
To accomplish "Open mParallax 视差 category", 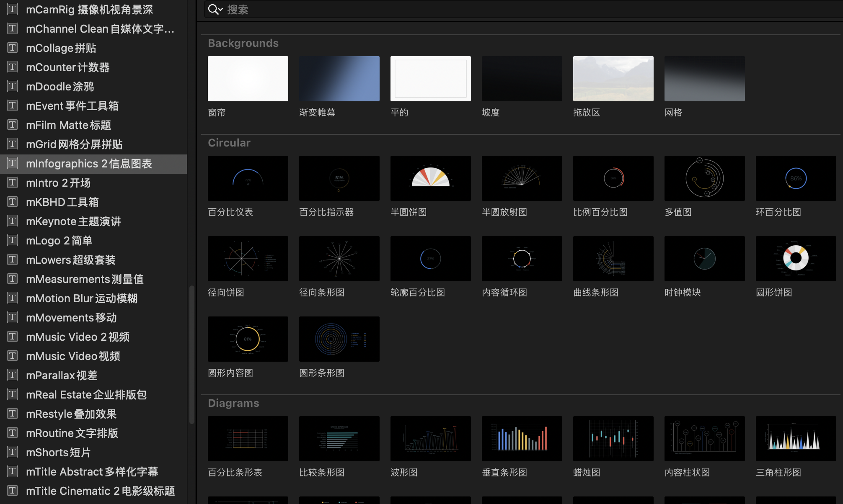I will (x=93, y=375).
